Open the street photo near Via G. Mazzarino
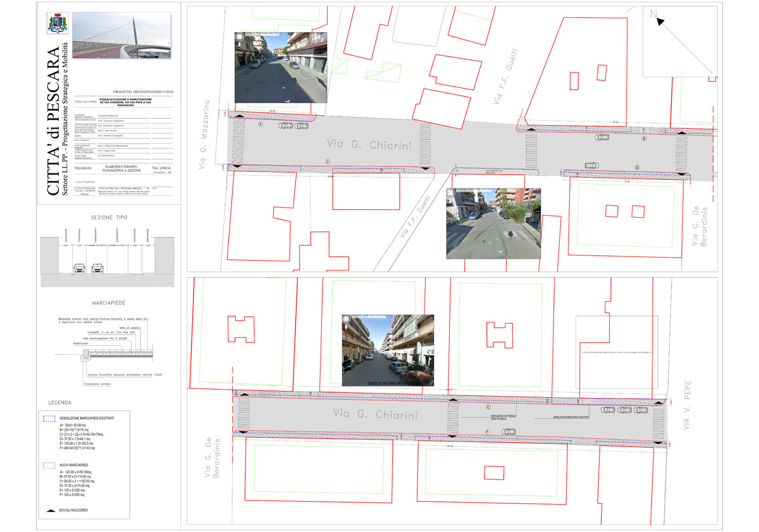The height and width of the screenshot is (532, 759). click(x=281, y=68)
